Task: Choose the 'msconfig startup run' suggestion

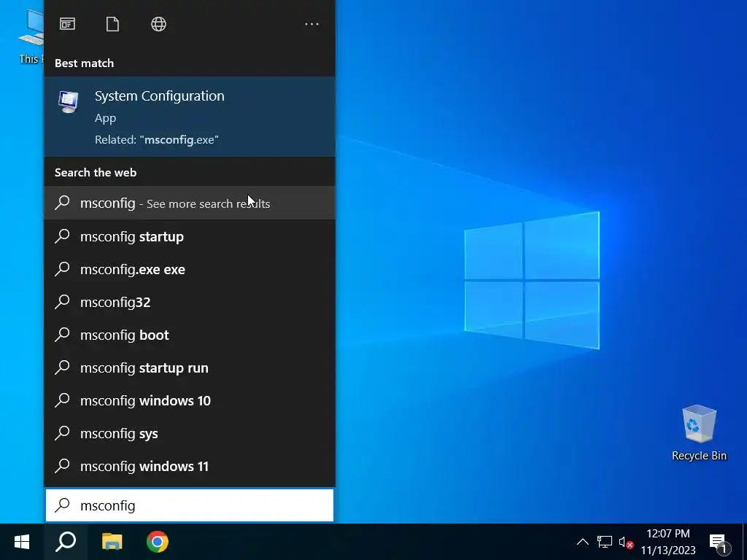Action: tap(190, 367)
